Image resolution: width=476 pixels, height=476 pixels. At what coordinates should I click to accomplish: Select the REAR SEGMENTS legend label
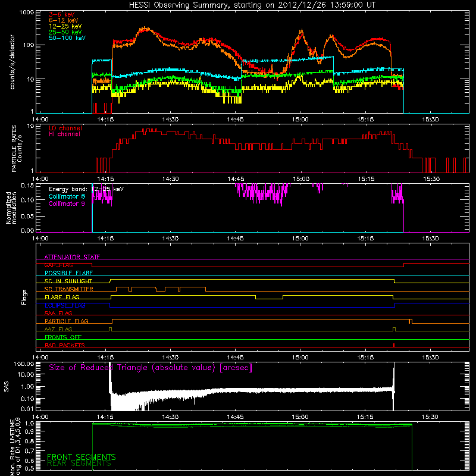click(79, 464)
